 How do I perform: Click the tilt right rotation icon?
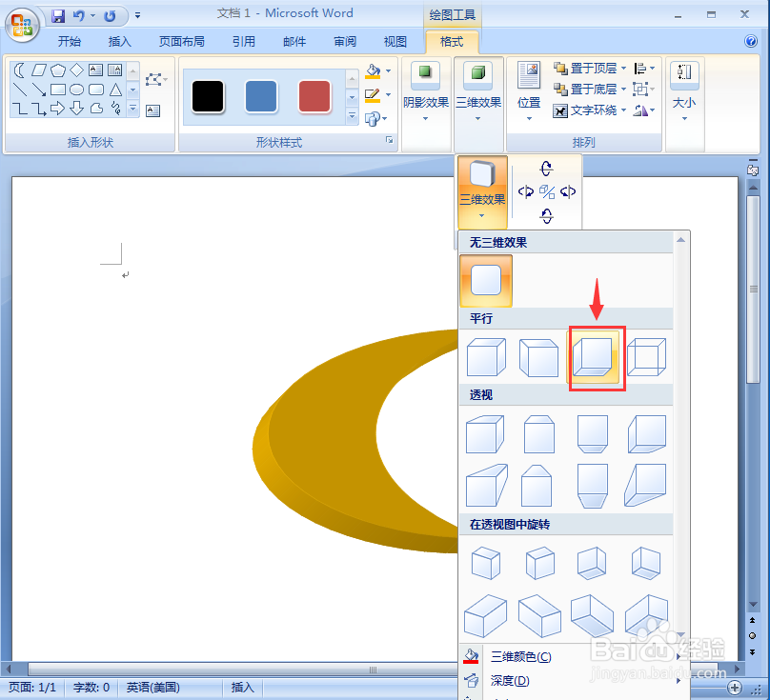coord(568,191)
